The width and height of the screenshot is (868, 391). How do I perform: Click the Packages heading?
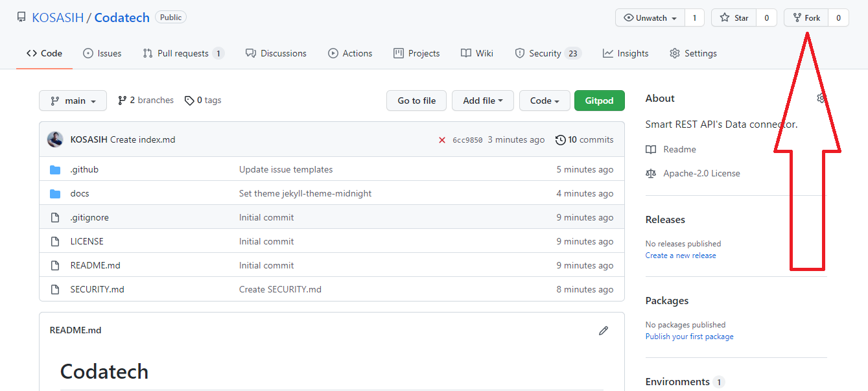click(x=667, y=300)
